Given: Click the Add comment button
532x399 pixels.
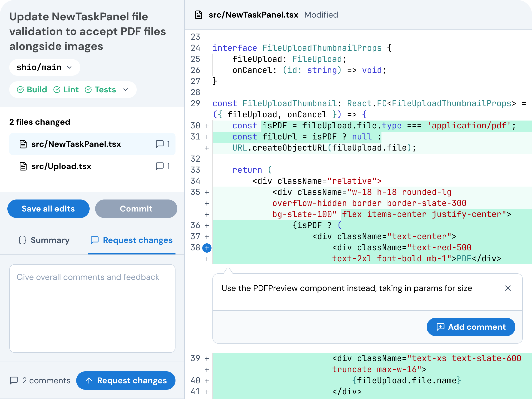Looking at the screenshot, I should pos(471,327).
